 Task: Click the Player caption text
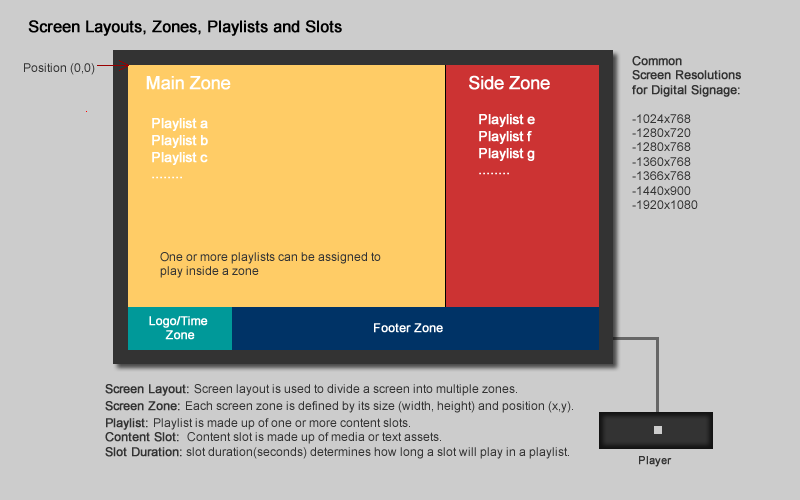tap(655, 461)
